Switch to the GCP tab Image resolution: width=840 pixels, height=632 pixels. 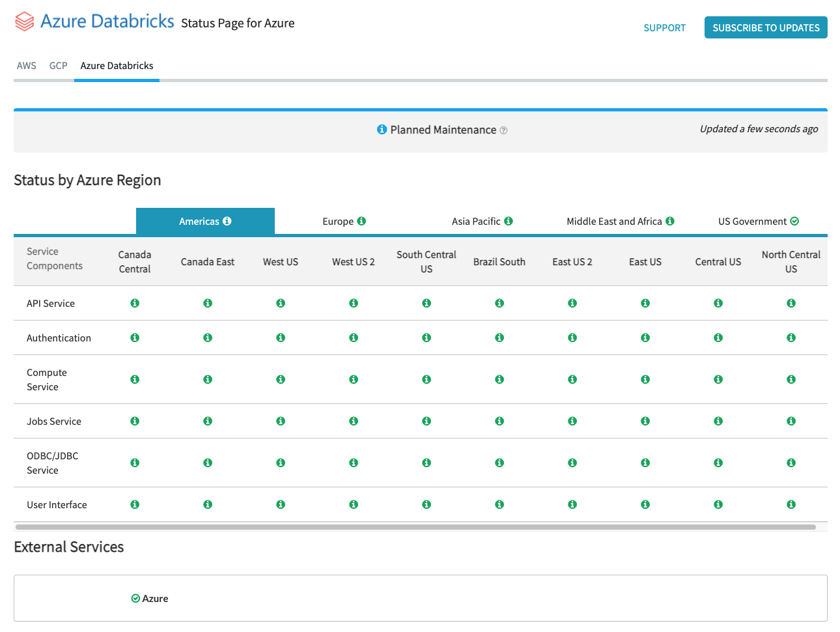[59, 66]
